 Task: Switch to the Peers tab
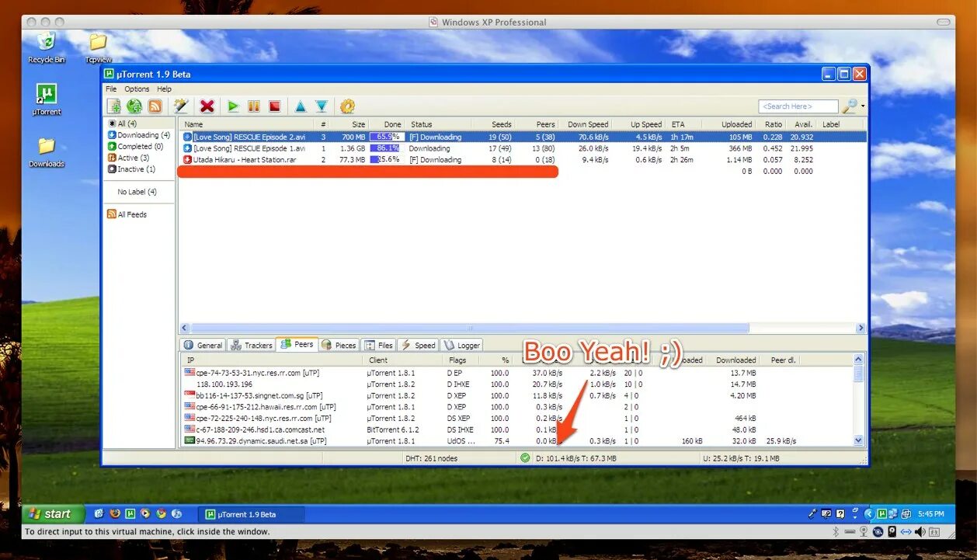point(297,344)
